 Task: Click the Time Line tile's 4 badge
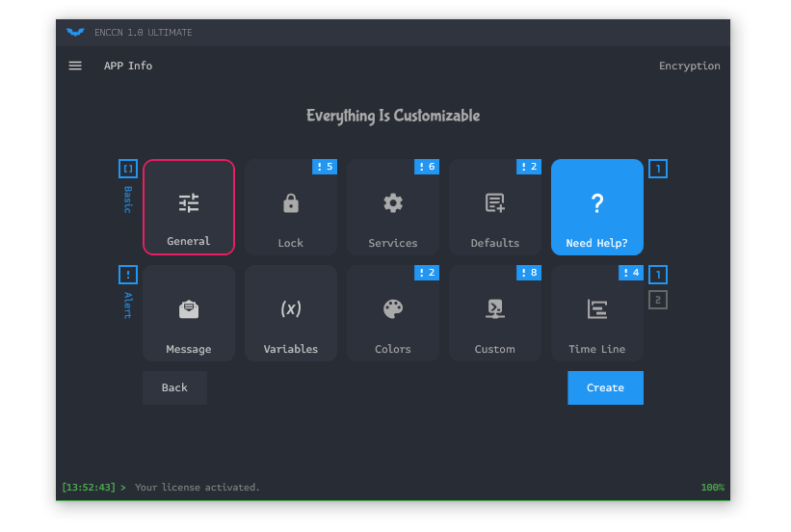pos(631,273)
